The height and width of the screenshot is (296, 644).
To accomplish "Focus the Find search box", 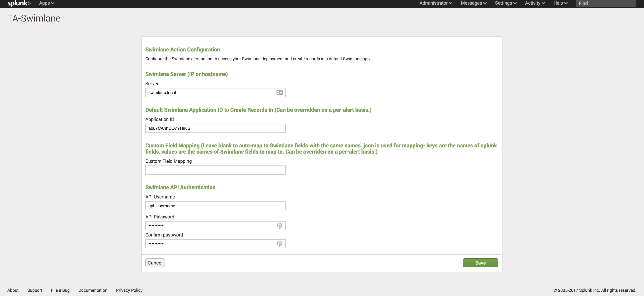I will pos(606,3).
